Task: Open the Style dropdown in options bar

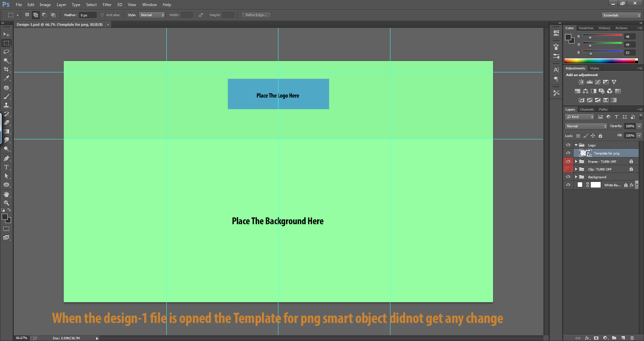Action: [x=152, y=15]
